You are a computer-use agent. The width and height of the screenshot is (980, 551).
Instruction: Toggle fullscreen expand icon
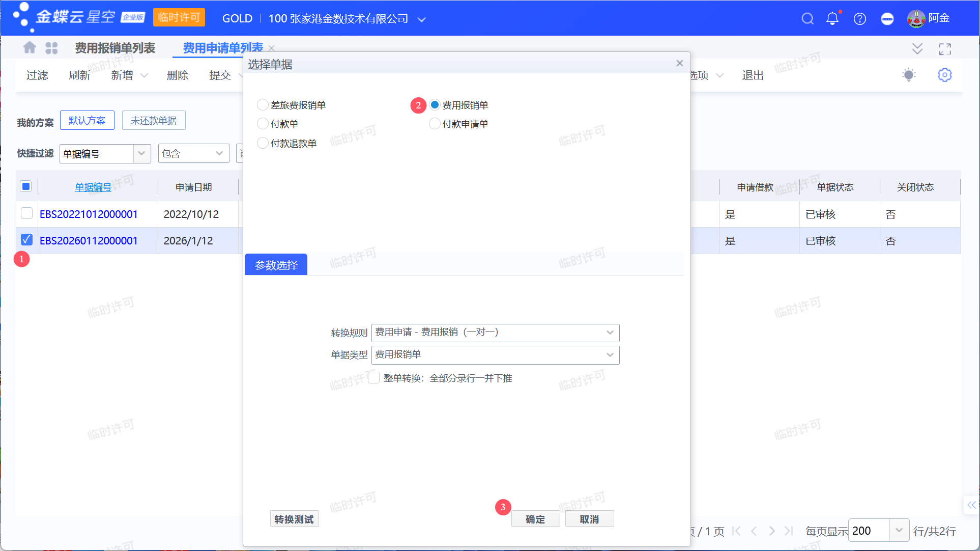pyautogui.click(x=945, y=49)
